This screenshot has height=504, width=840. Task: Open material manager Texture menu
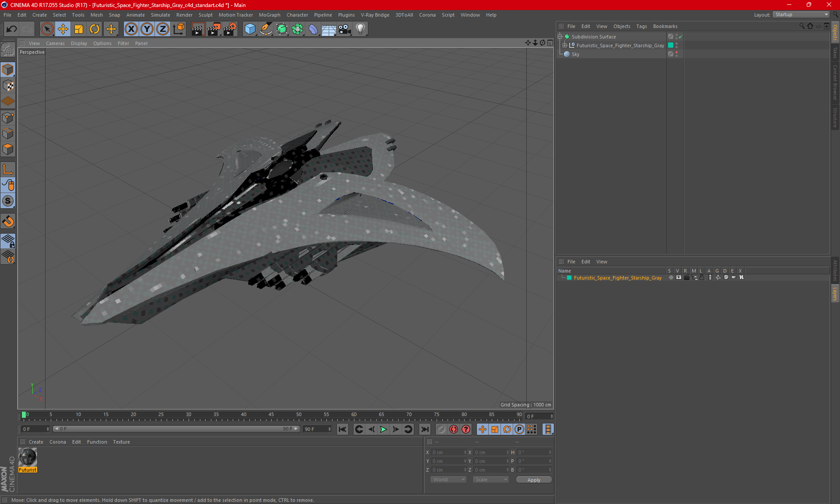point(121,442)
